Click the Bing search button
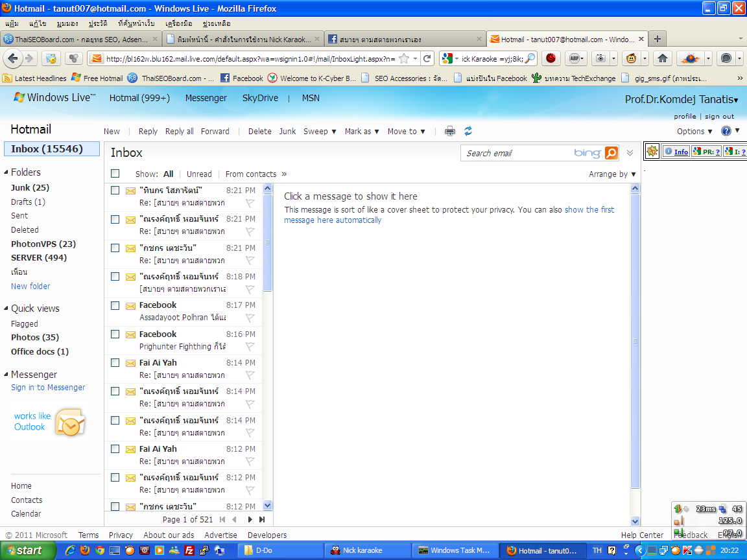Image resolution: width=747 pixels, height=560 pixels. tap(611, 153)
